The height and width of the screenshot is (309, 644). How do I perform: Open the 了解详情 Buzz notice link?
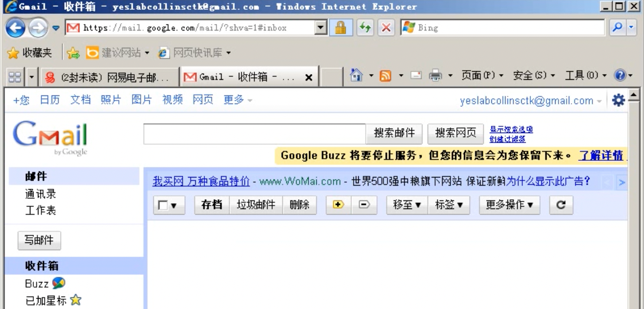pyautogui.click(x=601, y=156)
